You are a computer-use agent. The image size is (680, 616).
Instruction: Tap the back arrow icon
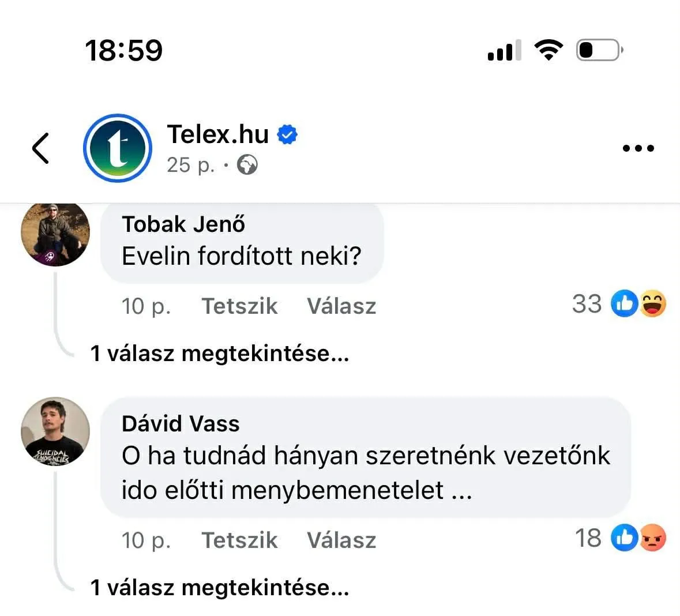pos(41,148)
